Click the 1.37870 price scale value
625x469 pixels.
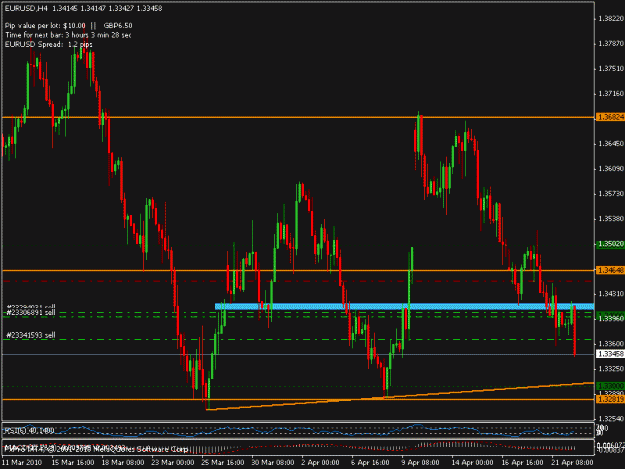611,43
